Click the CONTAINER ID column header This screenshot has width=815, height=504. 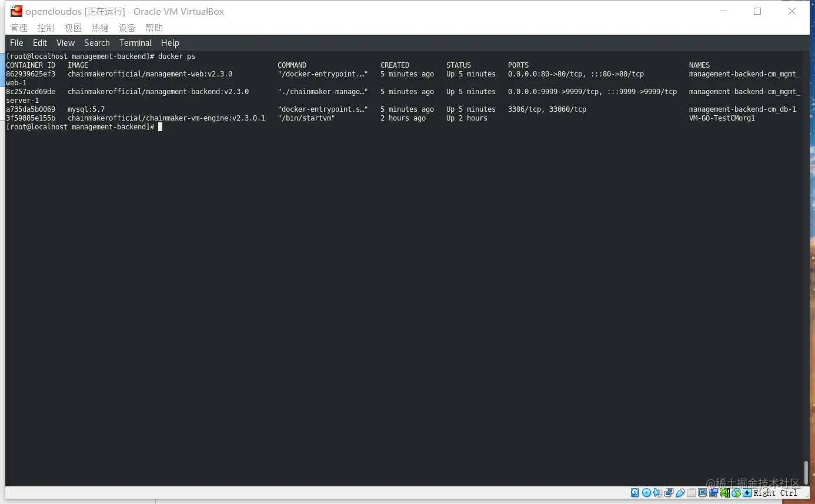pos(31,65)
